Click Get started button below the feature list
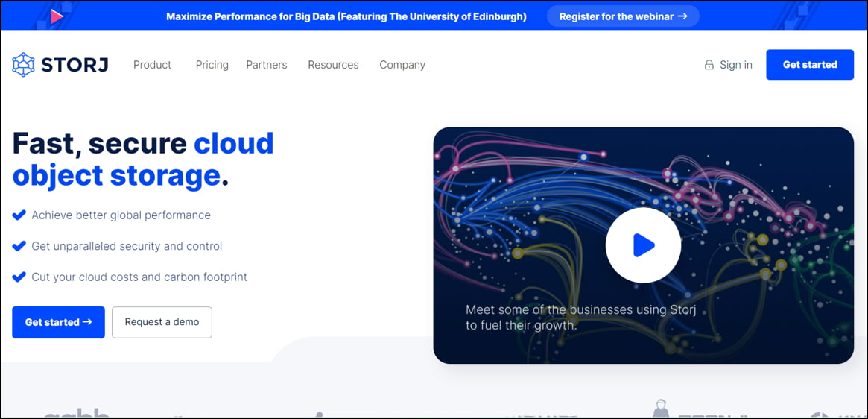Screen dimensions: 868x419 pyautogui.click(x=58, y=322)
